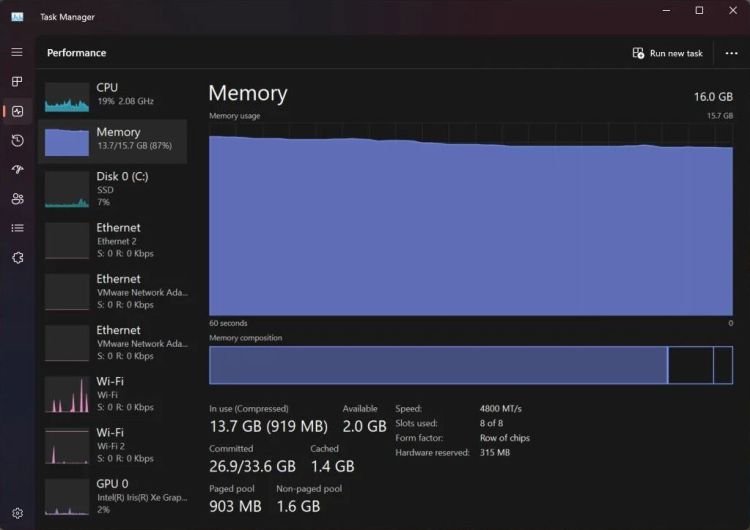The width and height of the screenshot is (750, 530).
Task: Open the hamburger navigation menu
Action: pos(17,52)
